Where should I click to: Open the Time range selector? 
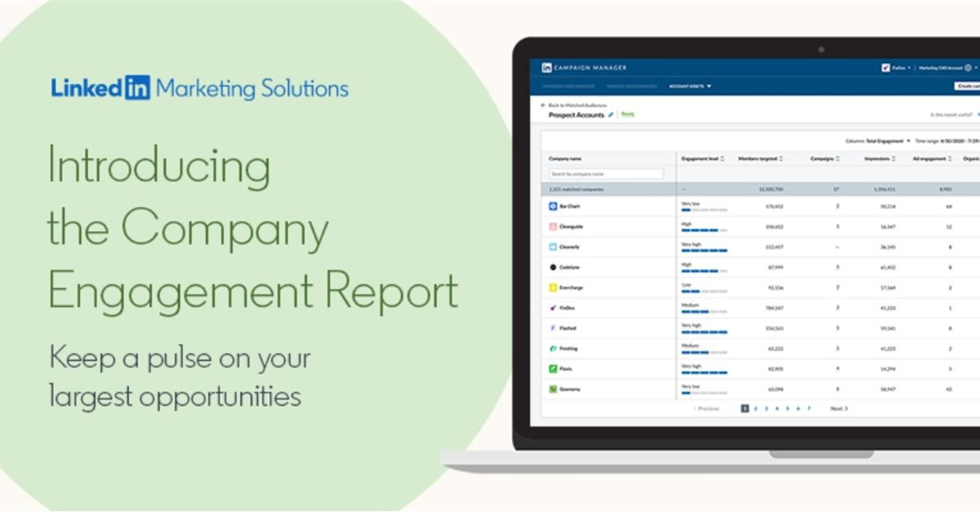(947, 141)
